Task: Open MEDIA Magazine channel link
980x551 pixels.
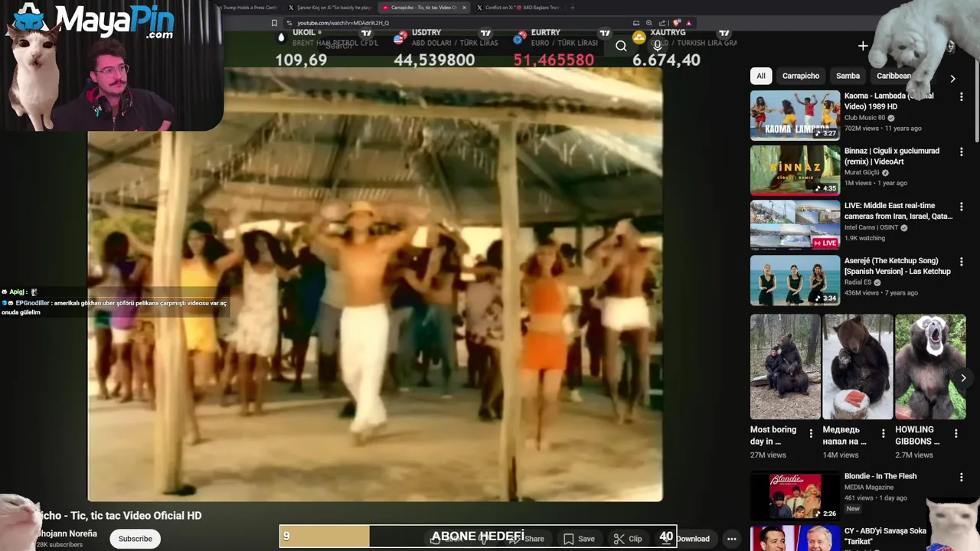Action: [x=869, y=487]
